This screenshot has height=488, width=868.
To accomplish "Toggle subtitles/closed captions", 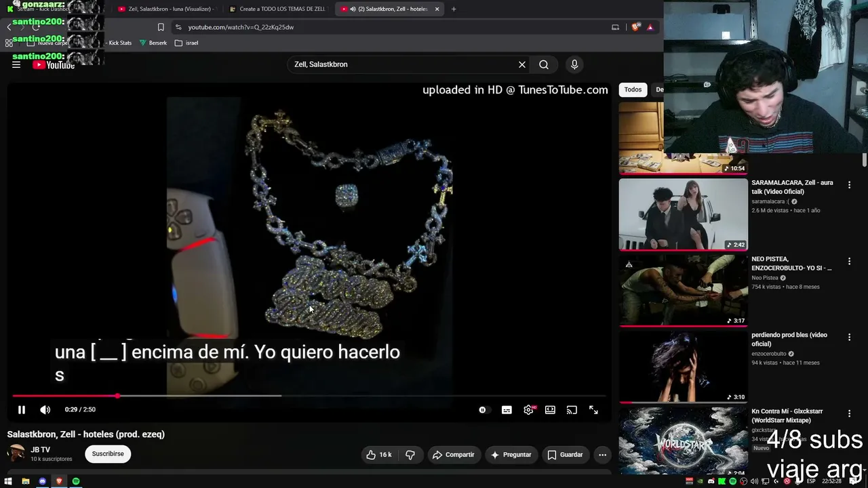I will click(x=507, y=410).
